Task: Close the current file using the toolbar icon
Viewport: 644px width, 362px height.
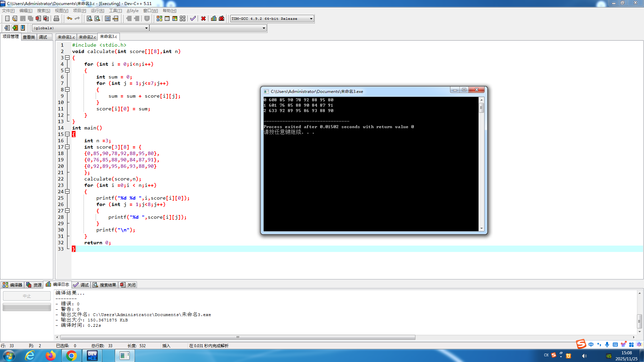Action: (38, 18)
